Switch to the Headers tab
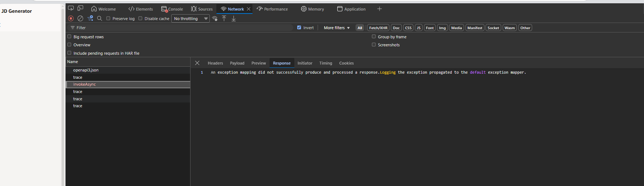Screen dimensions: 644x186 (215, 63)
